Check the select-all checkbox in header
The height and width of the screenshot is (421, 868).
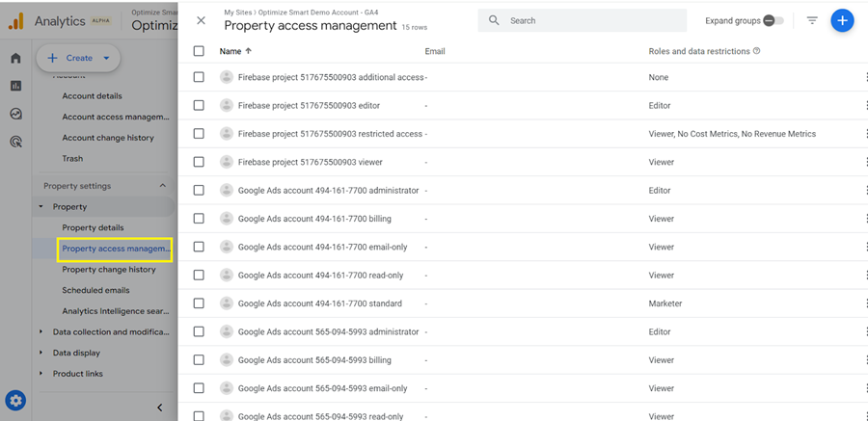coord(199,51)
